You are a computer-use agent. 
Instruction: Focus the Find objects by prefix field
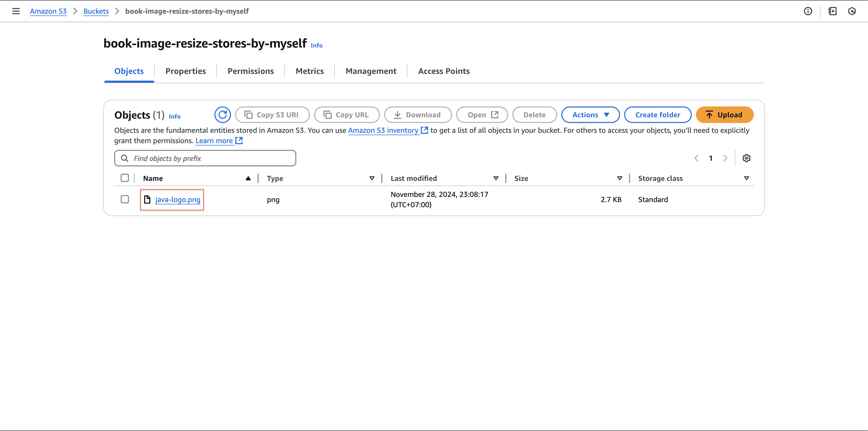click(x=205, y=158)
